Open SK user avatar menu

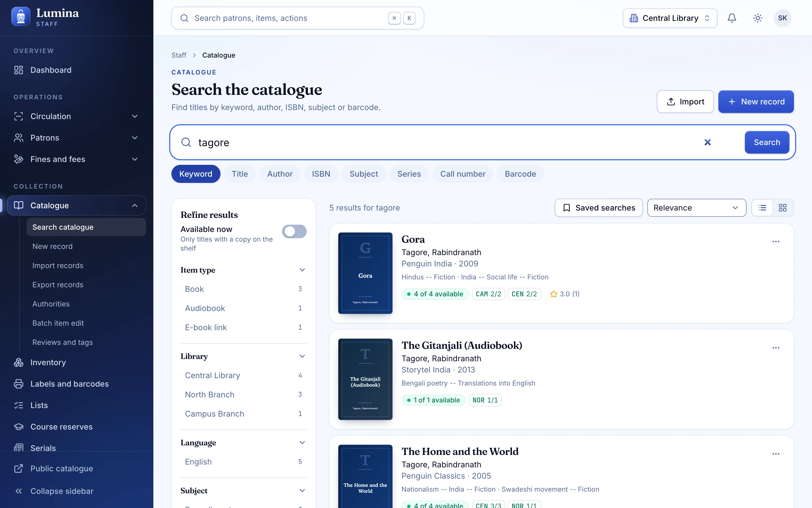pos(782,18)
